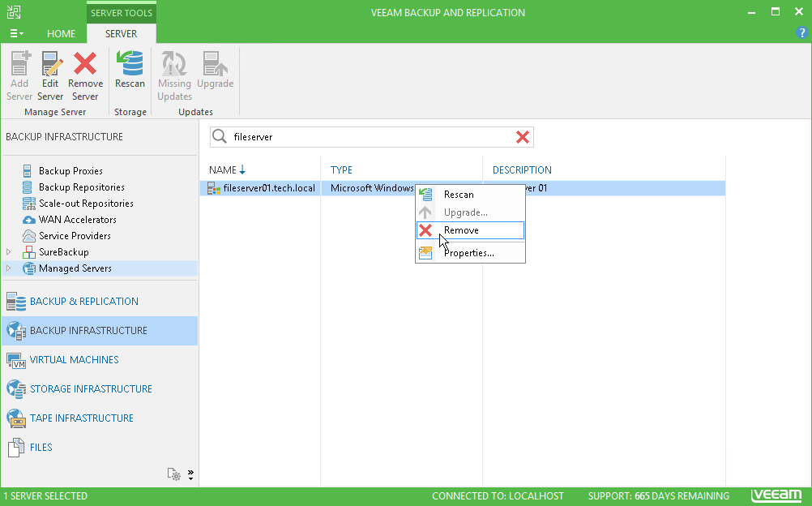Click the support 665 DAYS REMAINING text
Viewport: 812px width, 506px height.
[659, 496]
